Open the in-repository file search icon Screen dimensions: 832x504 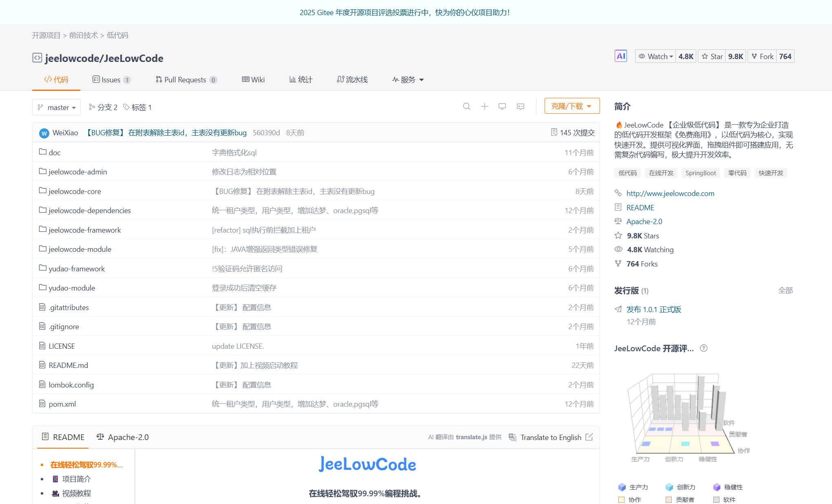click(467, 106)
